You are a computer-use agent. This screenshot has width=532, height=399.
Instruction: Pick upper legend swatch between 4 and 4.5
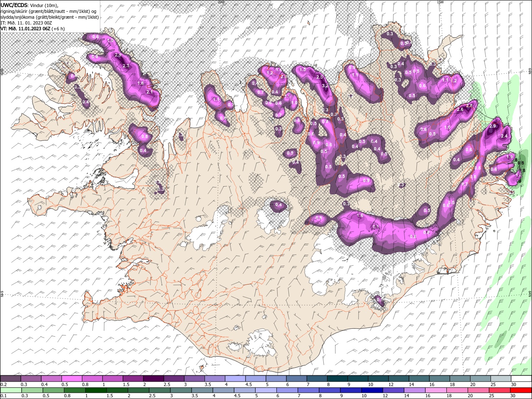pyautogui.click(x=235, y=379)
